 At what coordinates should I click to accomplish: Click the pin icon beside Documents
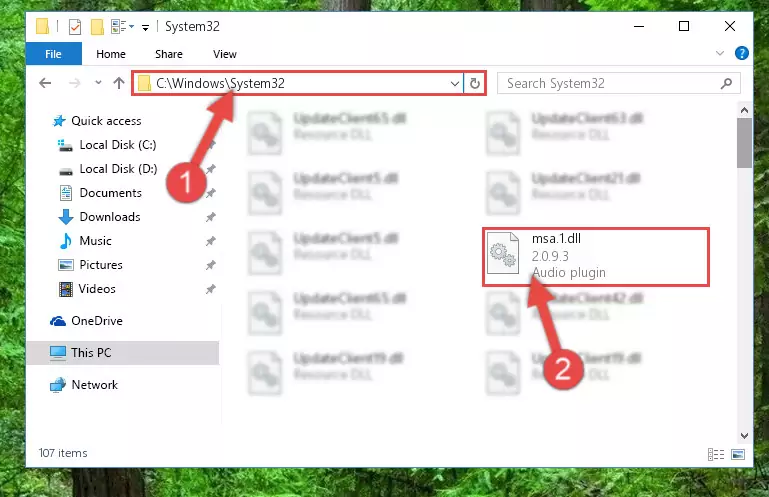tap(211, 193)
